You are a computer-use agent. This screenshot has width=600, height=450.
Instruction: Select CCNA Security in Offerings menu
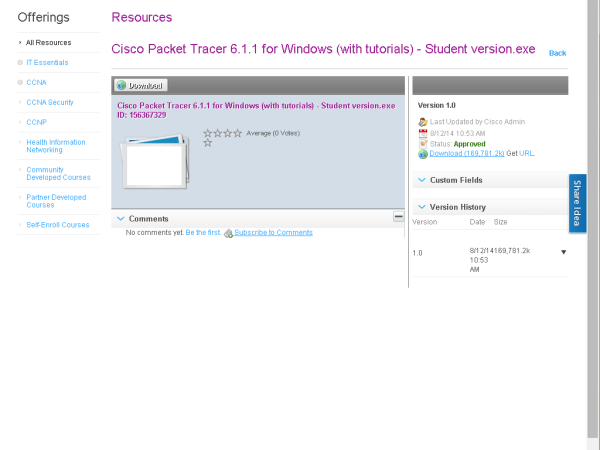pos(50,102)
